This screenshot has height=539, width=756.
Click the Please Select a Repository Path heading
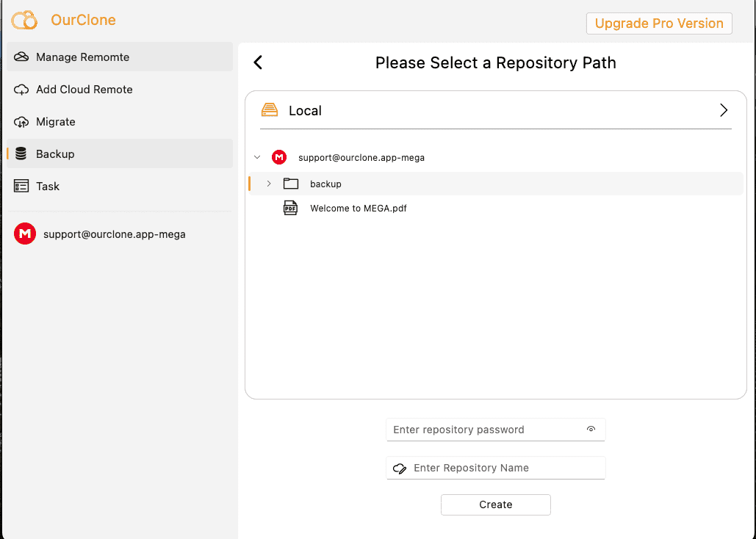click(496, 62)
